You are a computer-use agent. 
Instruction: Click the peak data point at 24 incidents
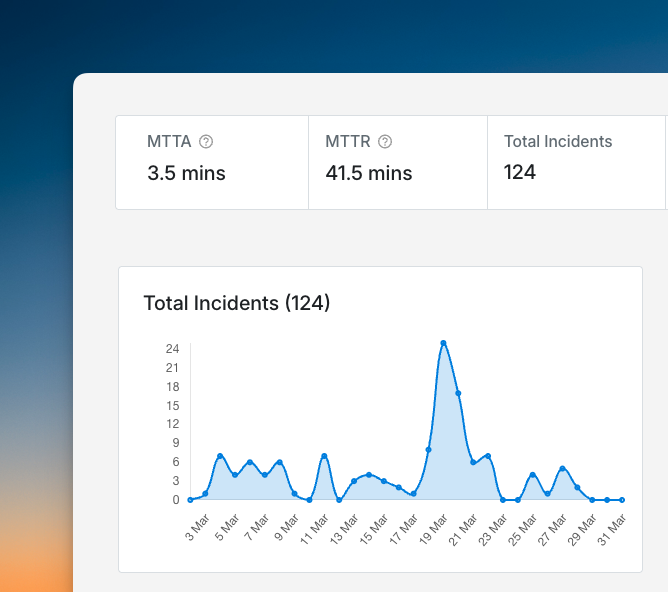[443, 343]
